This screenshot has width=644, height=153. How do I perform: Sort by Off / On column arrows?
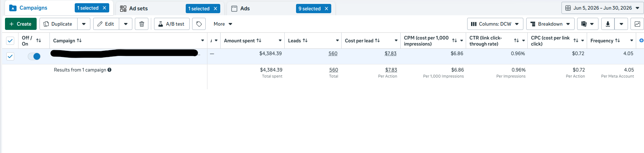(x=38, y=41)
